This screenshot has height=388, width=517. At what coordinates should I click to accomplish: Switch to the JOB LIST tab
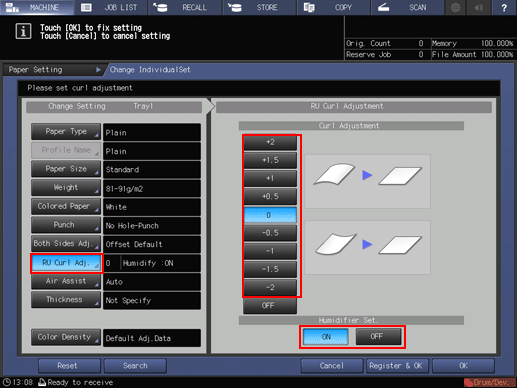111,7
